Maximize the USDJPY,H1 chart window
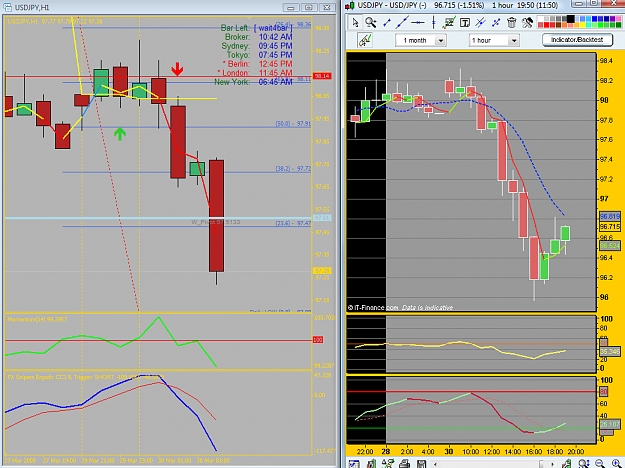Screen dimensions: 625x468 point(309,7)
